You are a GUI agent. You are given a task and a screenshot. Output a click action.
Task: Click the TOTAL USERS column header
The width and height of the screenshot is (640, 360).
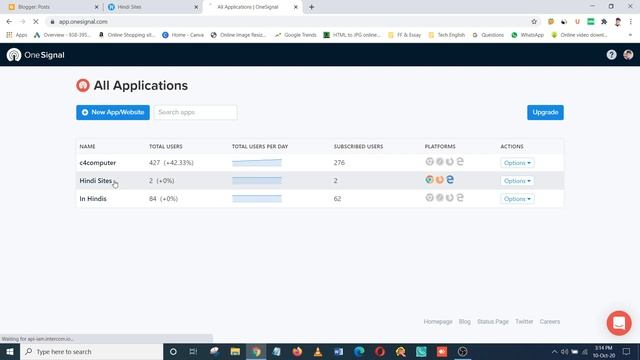click(166, 146)
